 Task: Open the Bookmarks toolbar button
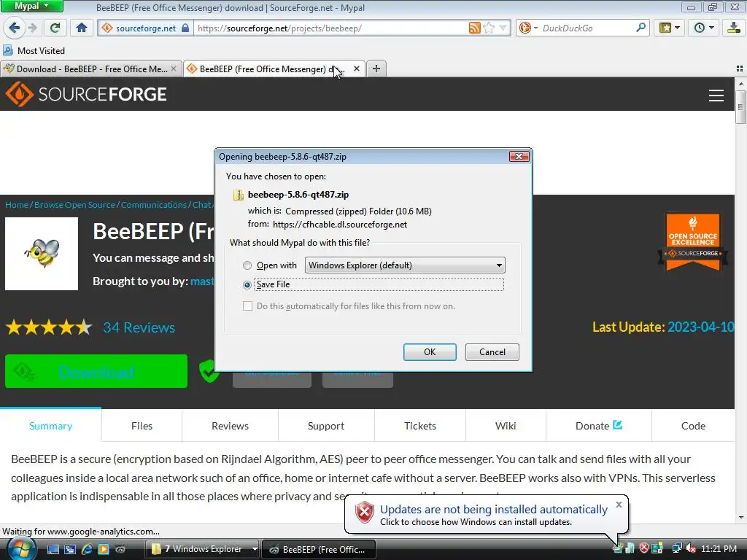click(x=665, y=28)
